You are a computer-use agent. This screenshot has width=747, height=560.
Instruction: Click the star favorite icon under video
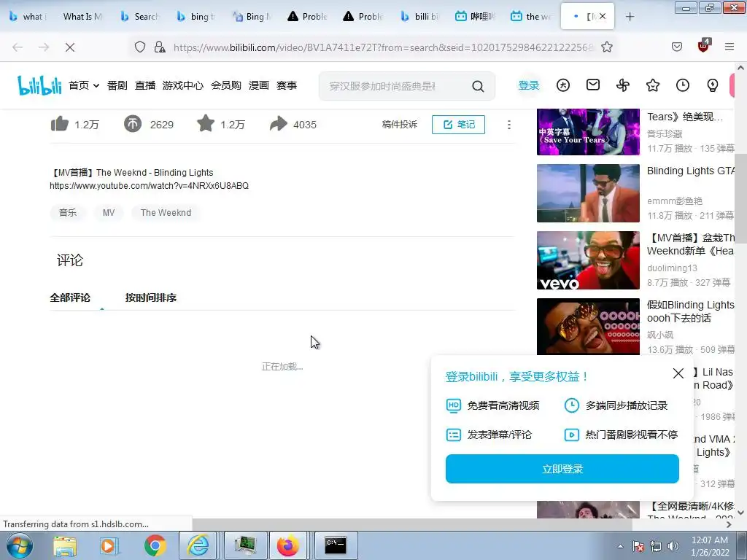[x=205, y=123]
